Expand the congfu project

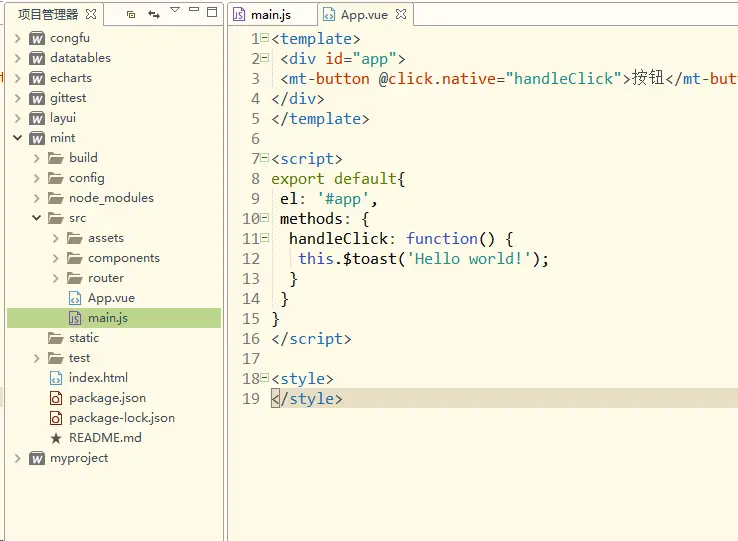pos(18,38)
